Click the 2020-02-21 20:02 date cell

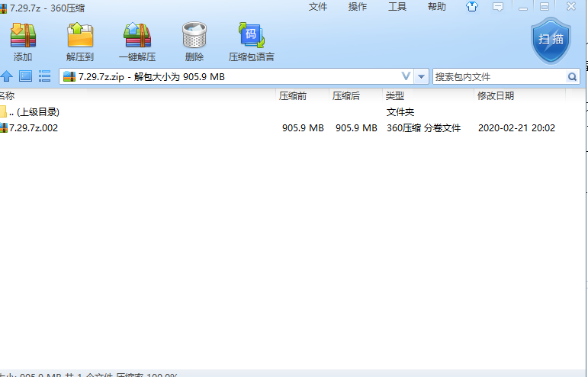click(x=516, y=128)
